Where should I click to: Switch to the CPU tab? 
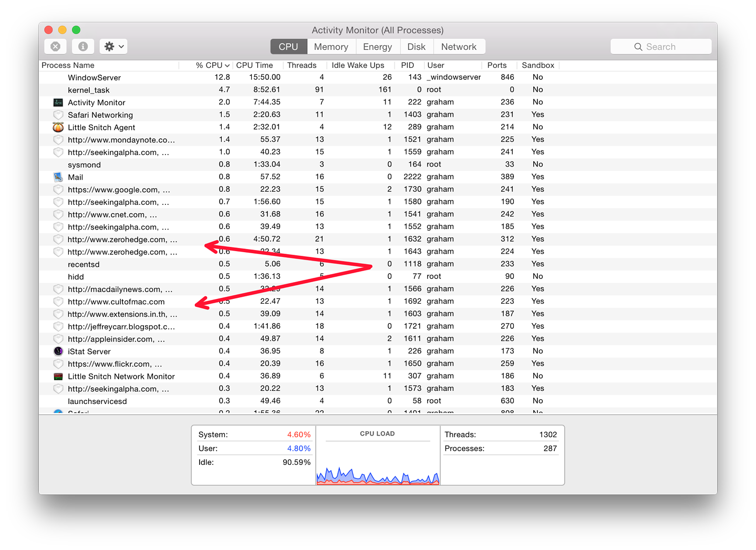coord(288,47)
